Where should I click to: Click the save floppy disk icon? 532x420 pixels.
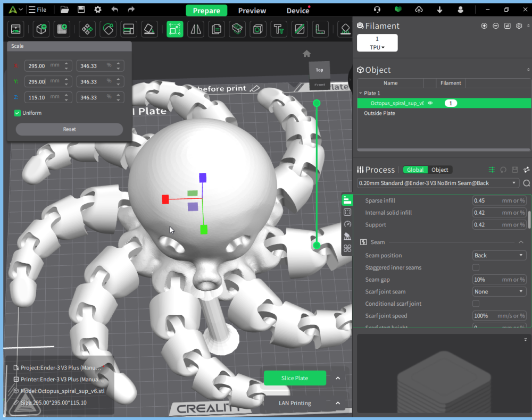pyautogui.click(x=81, y=10)
